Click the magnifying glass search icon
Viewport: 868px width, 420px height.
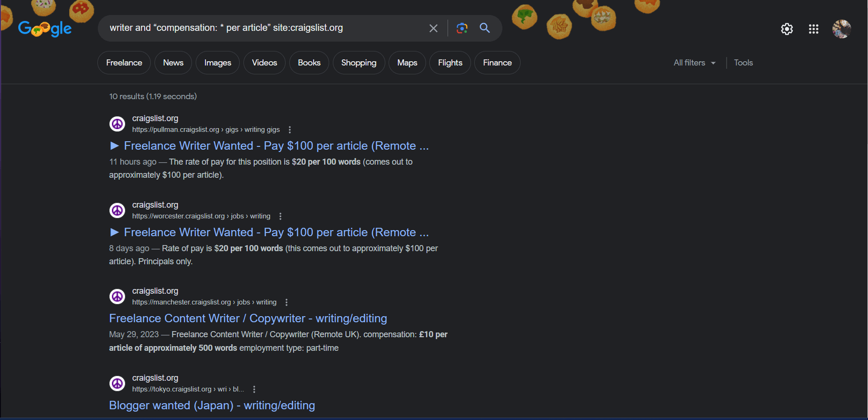pyautogui.click(x=485, y=28)
